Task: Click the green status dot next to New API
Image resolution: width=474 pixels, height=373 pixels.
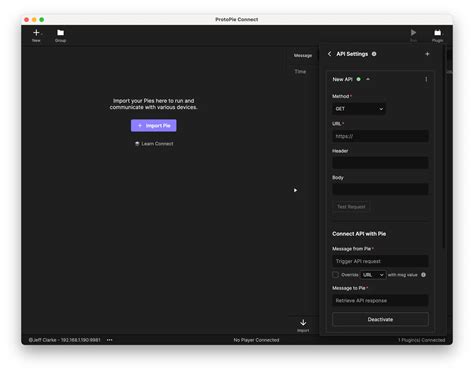Action: (x=359, y=79)
